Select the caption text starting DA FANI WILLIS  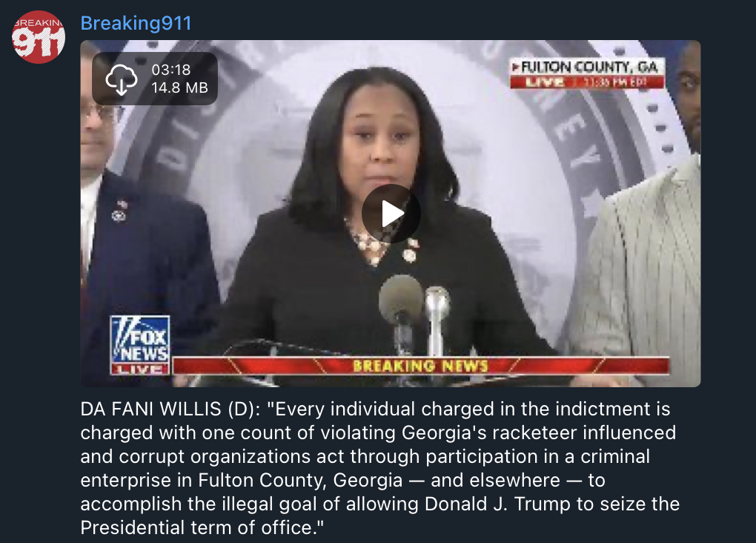[380, 468]
